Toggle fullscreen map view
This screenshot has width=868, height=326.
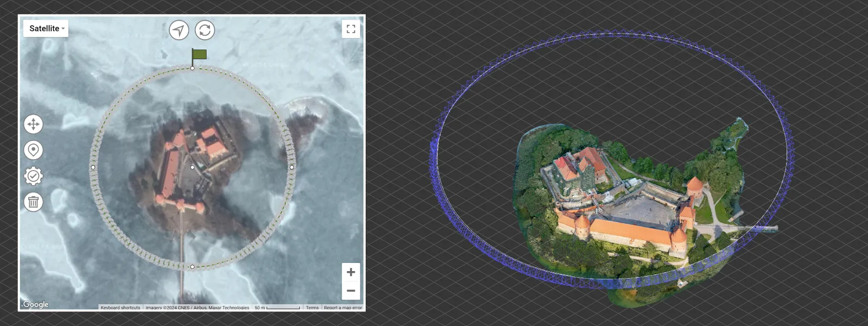[x=351, y=29]
